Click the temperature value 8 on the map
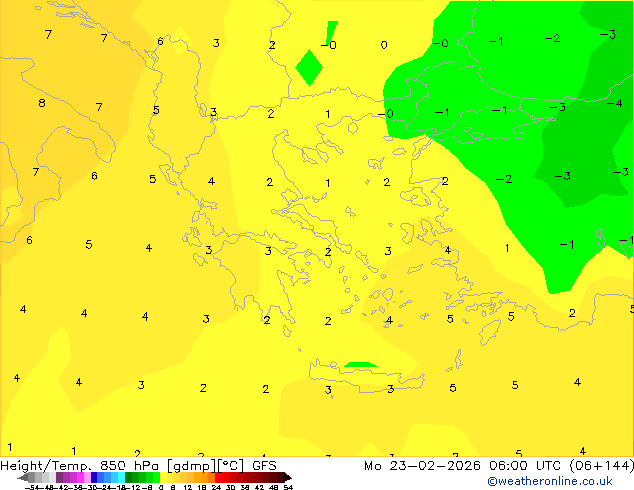 (x=42, y=103)
